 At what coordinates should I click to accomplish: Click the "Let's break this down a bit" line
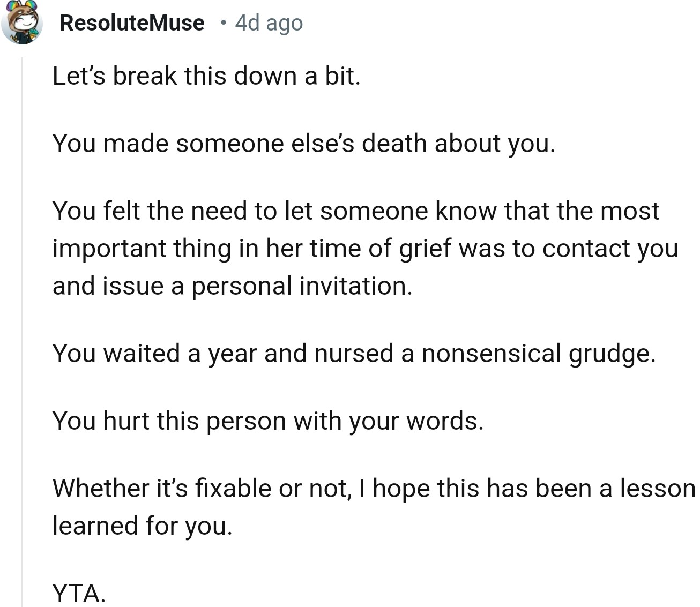click(x=206, y=76)
